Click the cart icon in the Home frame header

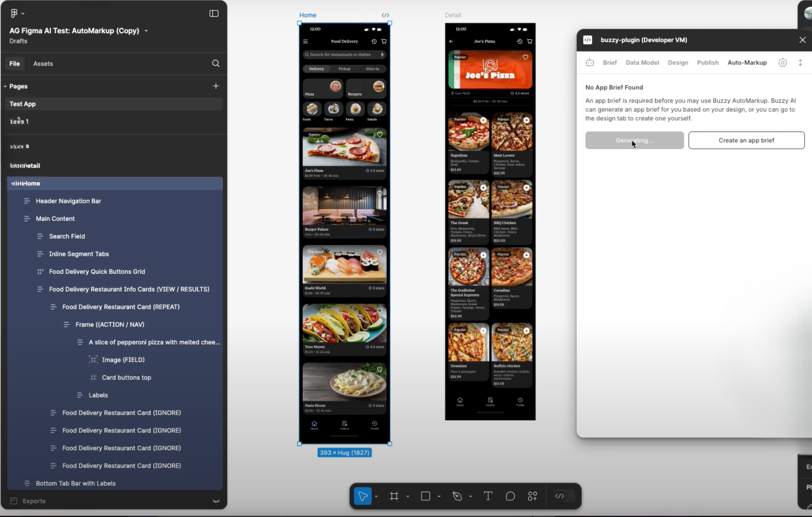click(384, 42)
